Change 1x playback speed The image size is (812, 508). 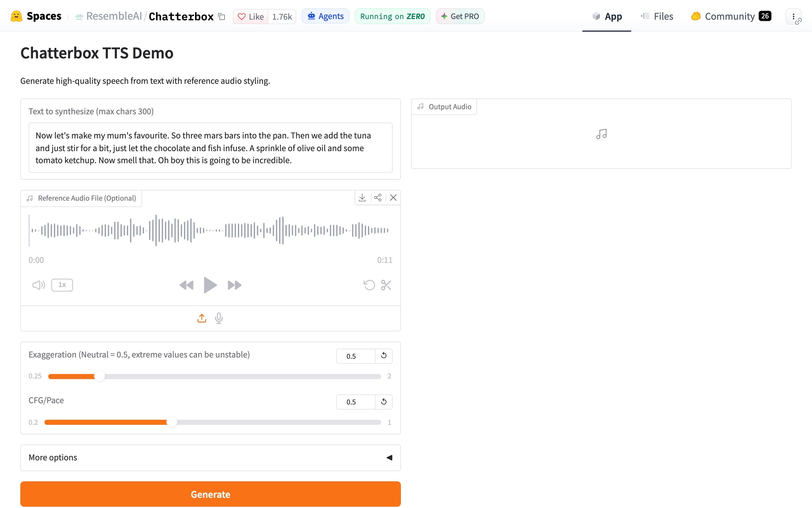(x=62, y=285)
